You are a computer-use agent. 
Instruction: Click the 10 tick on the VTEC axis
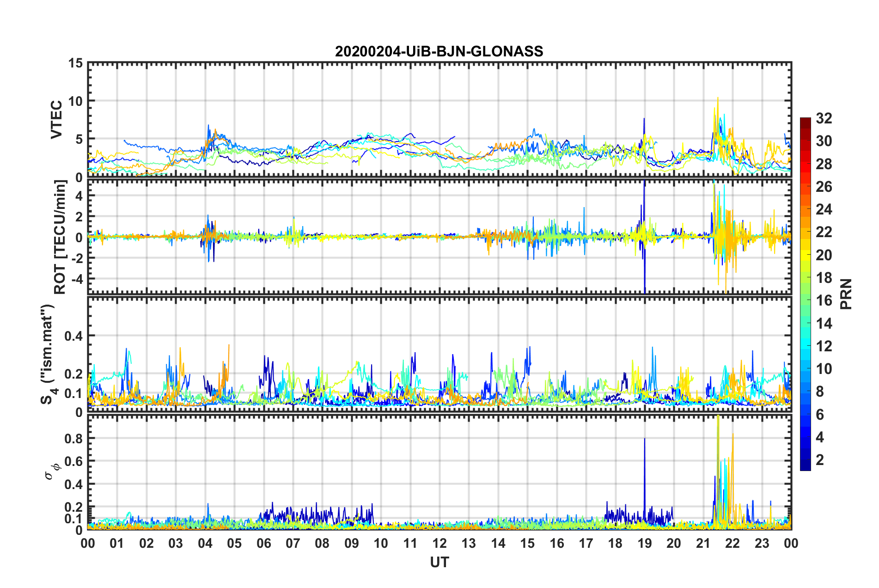pyautogui.click(x=75, y=101)
